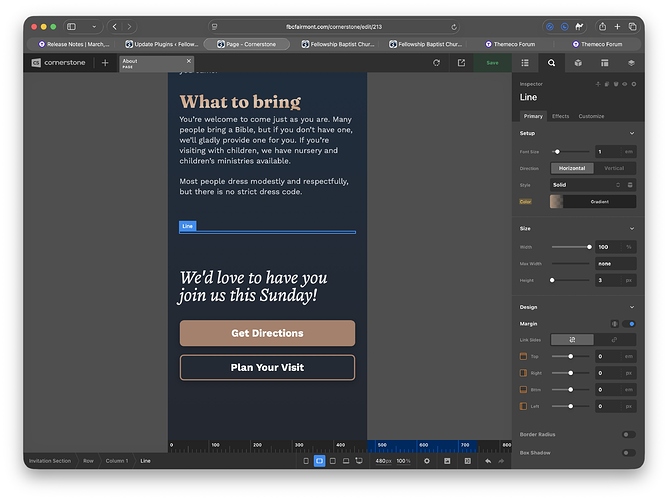This screenshot has height=500, width=668.
Task: Switch to the Effects tab
Action: click(x=560, y=116)
